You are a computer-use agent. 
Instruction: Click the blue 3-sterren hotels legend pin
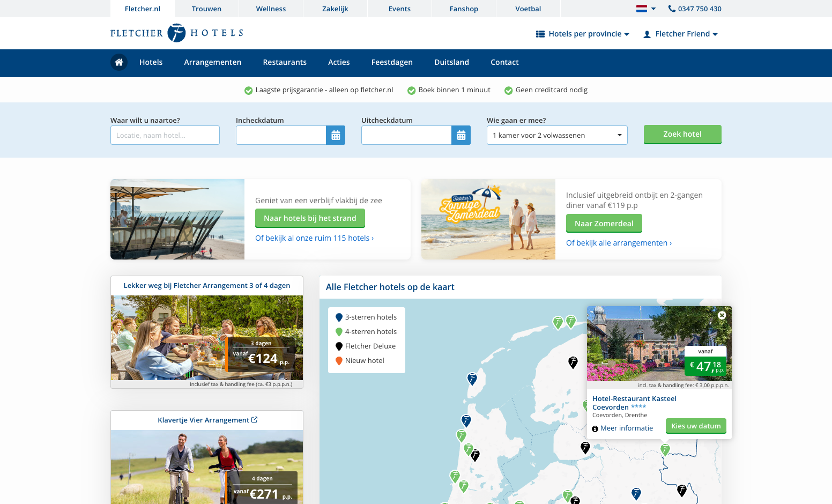339,317
